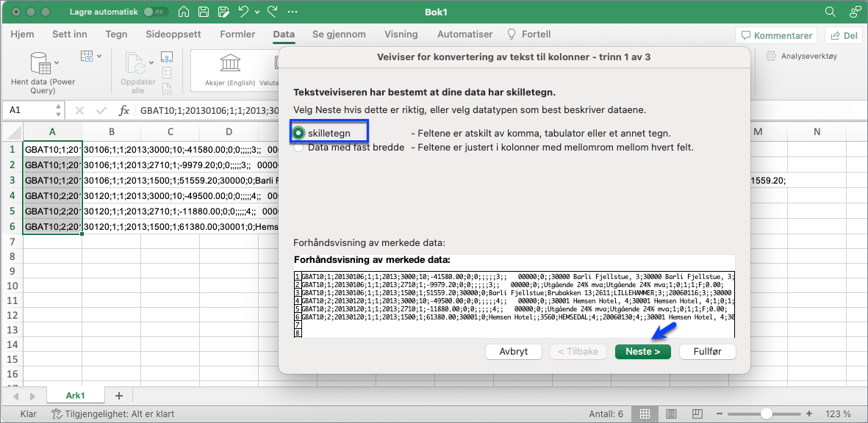Viewport: 868px width, 423px height.
Task: Click the formula bar confirm checkmark
Action: tap(101, 111)
